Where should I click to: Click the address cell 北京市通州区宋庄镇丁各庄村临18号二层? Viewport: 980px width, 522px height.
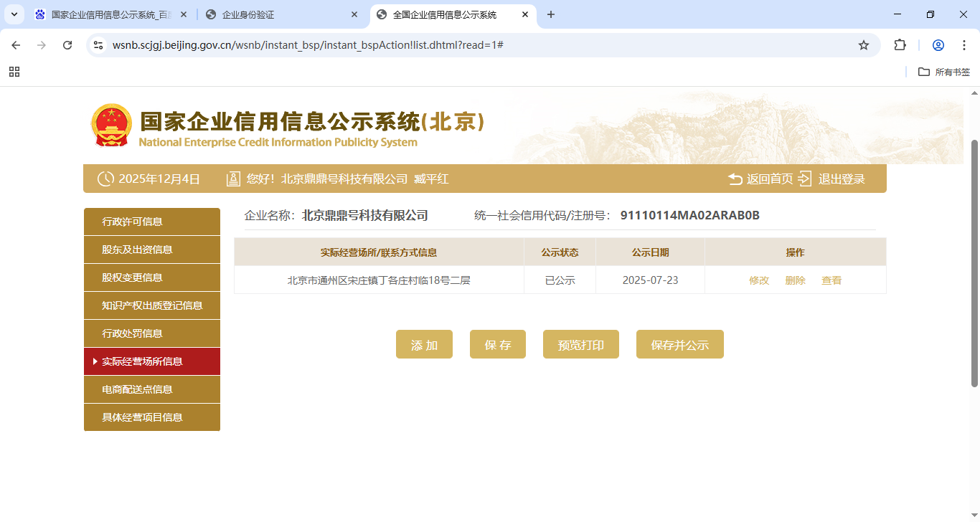[x=379, y=280]
